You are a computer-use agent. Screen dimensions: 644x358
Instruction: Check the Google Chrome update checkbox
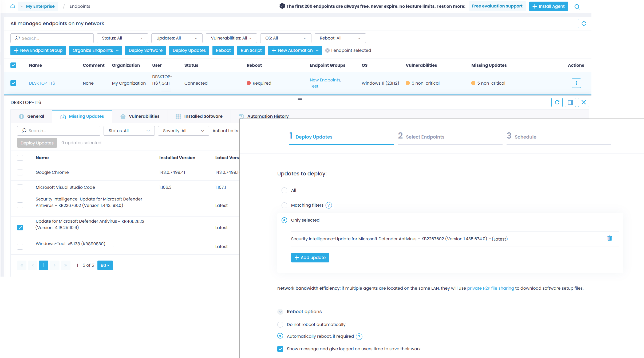tap(20, 172)
